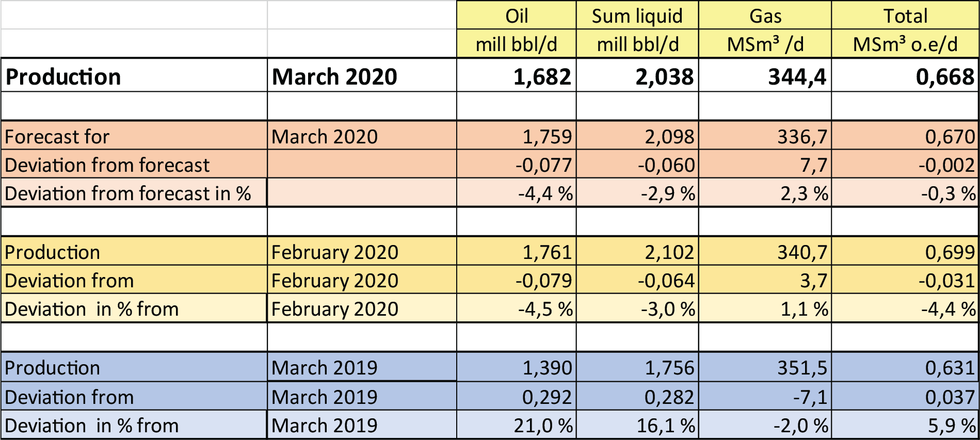This screenshot has height=440, width=980.
Task: Select the Total column header cell
Action: [x=905, y=16]
